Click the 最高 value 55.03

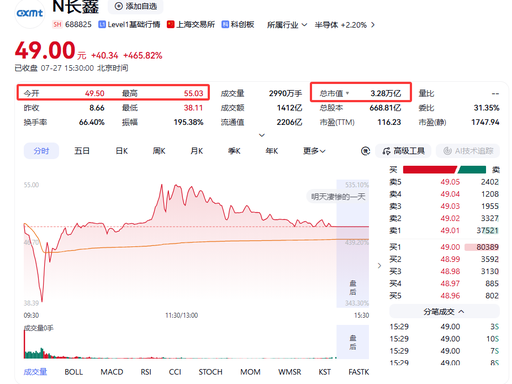(193, 93)
